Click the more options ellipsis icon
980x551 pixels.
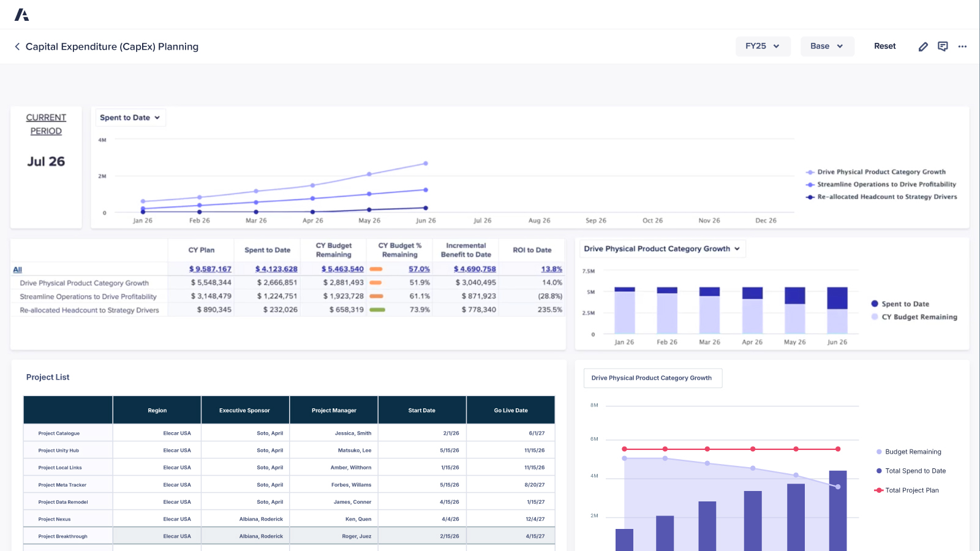[962, 47]
